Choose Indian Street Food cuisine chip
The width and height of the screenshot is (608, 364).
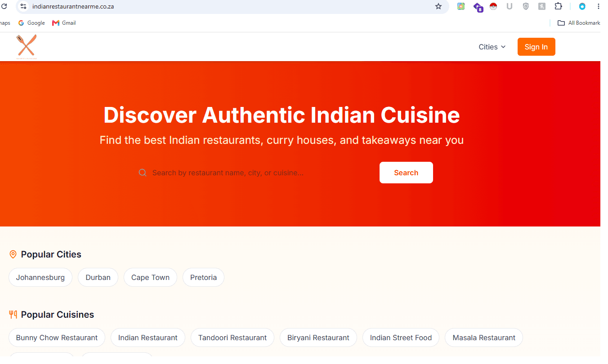click(401, 337)
